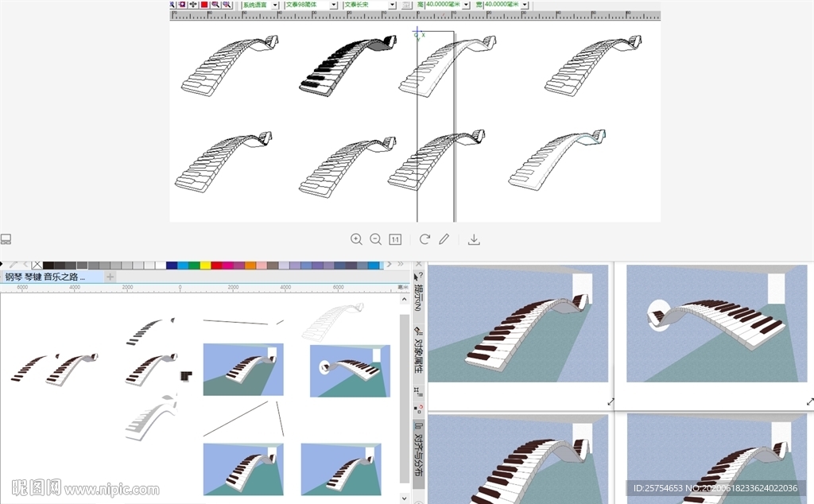
Task: Open the bottom-left piano room preview image
Action: tap(517, 459)
